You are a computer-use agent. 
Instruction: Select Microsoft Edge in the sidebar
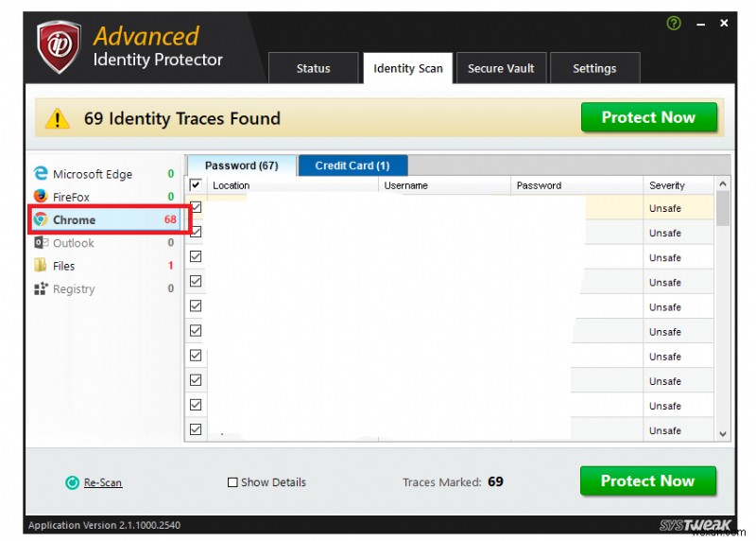pyautogui.click(x=104, y=174)
